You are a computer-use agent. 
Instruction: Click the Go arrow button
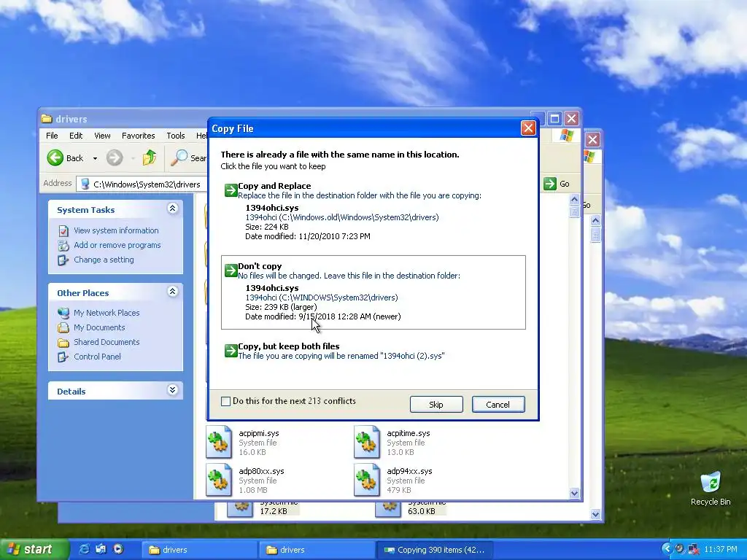tap(550, 184)
